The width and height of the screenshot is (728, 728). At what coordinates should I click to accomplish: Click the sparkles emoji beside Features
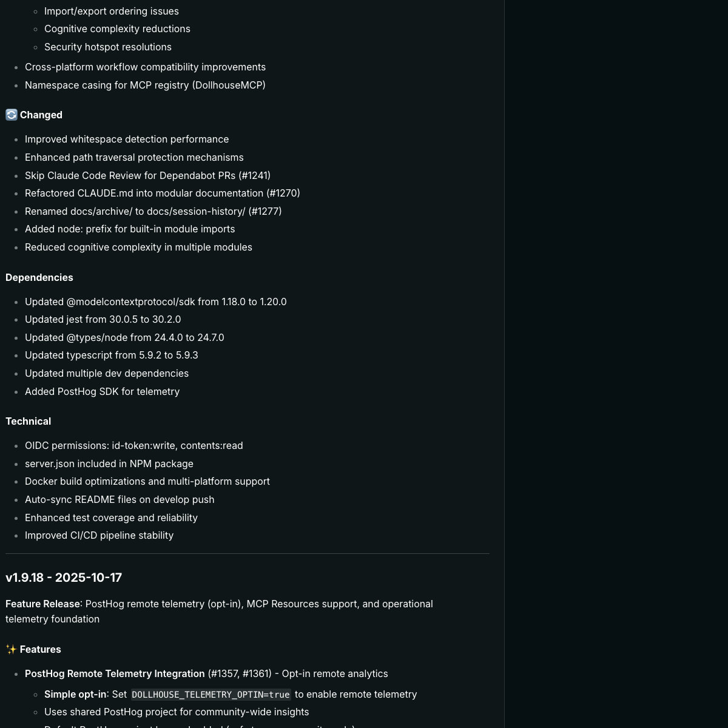coord(11,649)
